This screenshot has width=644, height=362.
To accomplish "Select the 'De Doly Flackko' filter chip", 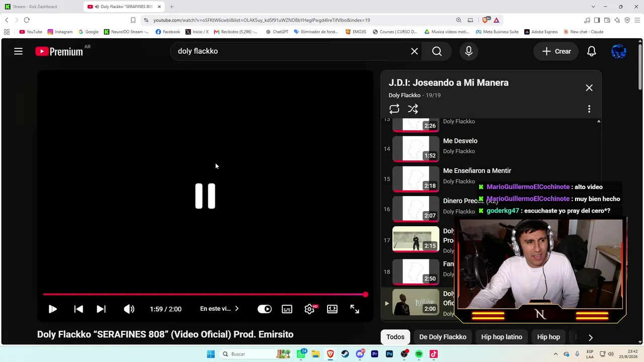I will pos(443,337).
